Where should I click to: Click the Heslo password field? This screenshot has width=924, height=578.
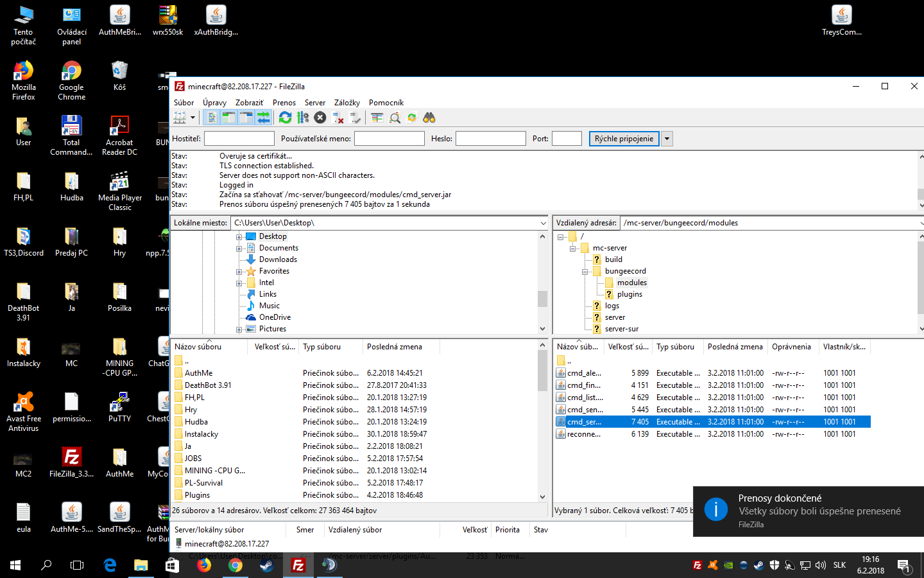tap(491, 139)
